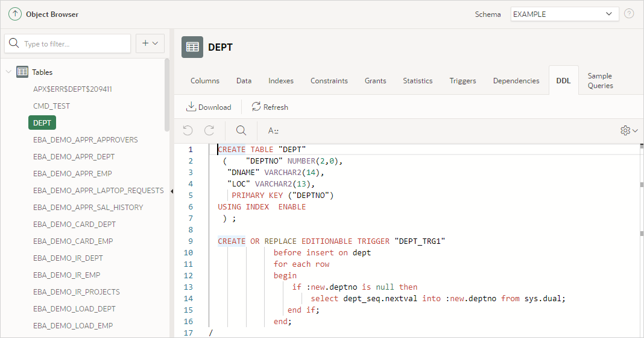Viewport: 644px width, 338px height.
Task: Click the help question mark icon
Action: click(629, 14)
